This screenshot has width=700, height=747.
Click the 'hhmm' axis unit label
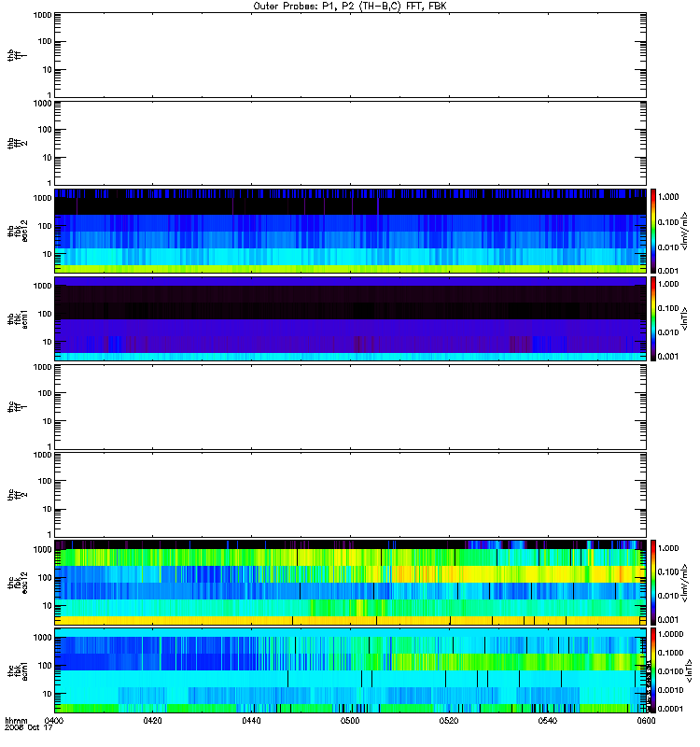(16, 721)
